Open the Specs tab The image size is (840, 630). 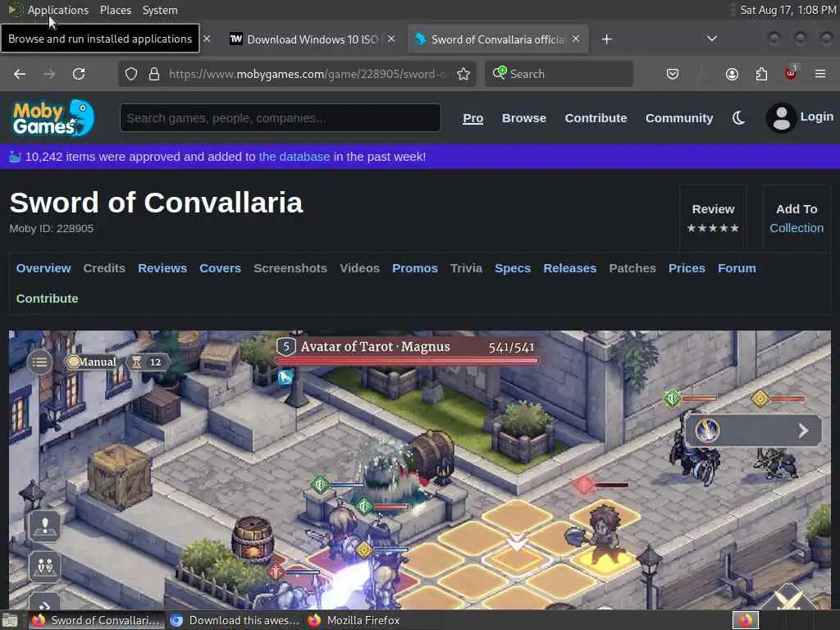pos(513,268)
